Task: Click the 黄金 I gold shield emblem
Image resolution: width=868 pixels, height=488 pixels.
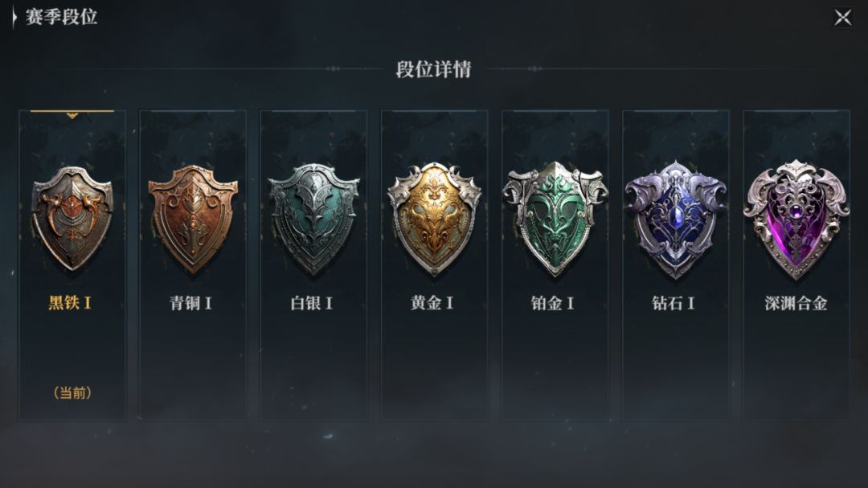Action: click(x=435, y=219)
